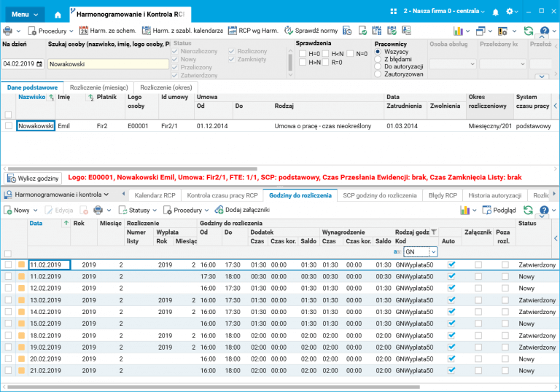Select the Z błędami radio button
Screen dimensions: 560x392
(378, 59)
